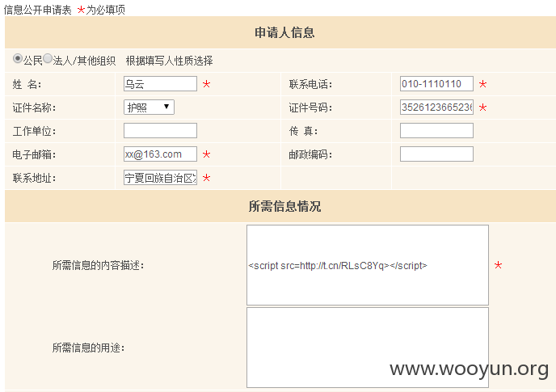Image resolution: width=556 pixels, height=392 pixels.
Task: Click the 联系地址 field with 宁夏回族自治区
Action: [160, 177]
